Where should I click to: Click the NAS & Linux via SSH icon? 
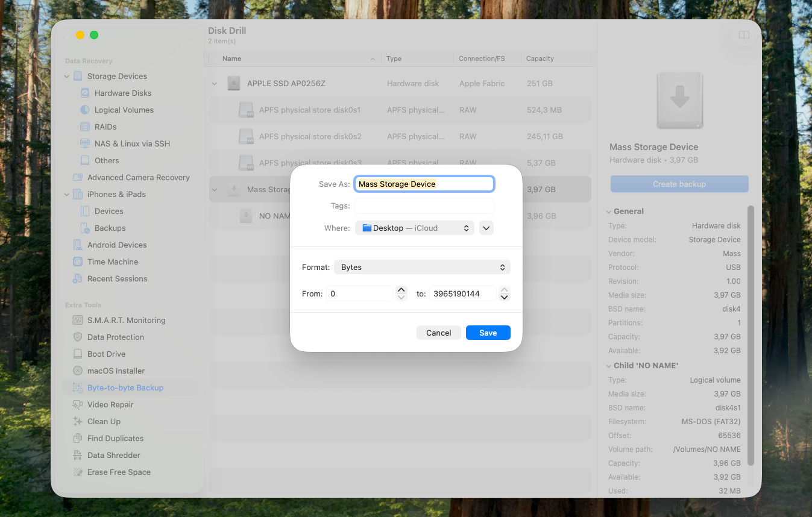click(85, 144)
